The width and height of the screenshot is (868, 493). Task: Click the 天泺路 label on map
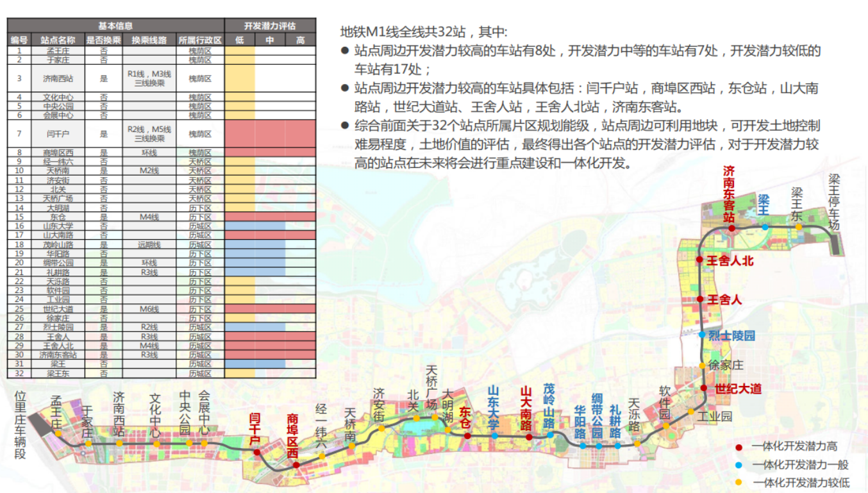tap(634, 415)
